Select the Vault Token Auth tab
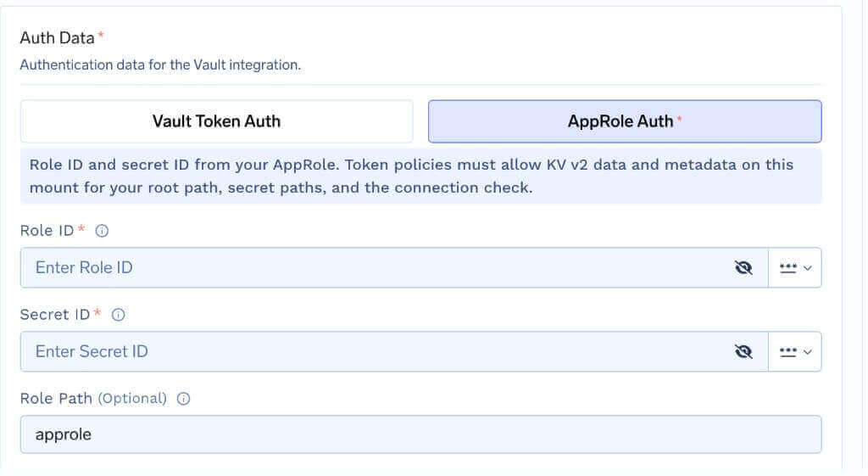 pos(216,121)
